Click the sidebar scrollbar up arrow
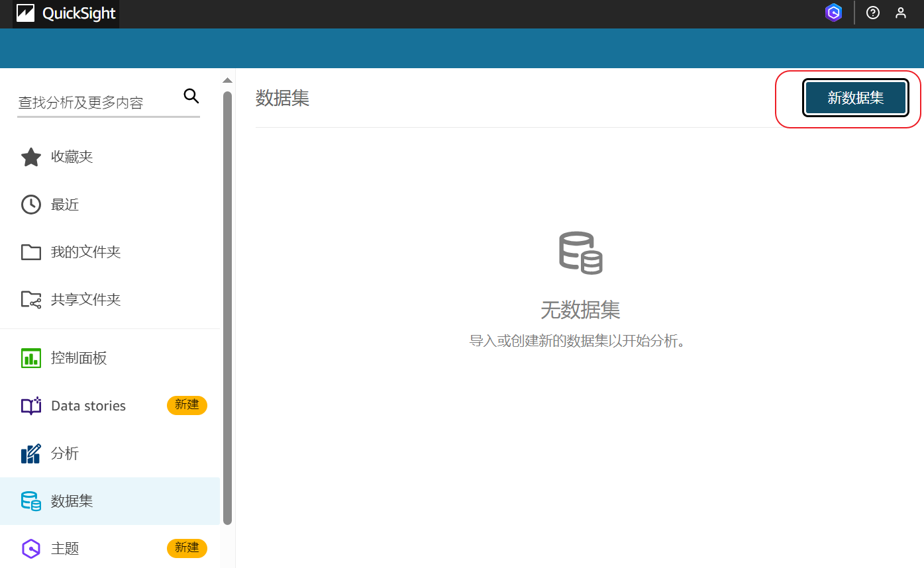 [227, 80]
